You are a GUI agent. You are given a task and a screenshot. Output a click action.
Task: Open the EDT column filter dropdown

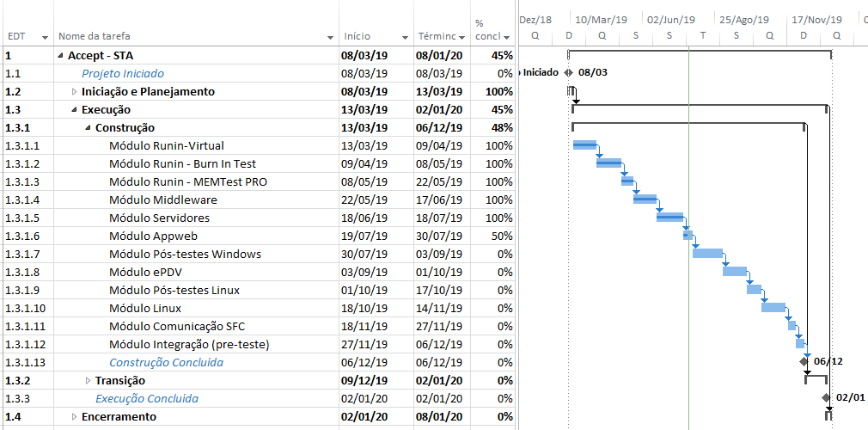click(45, 38)
